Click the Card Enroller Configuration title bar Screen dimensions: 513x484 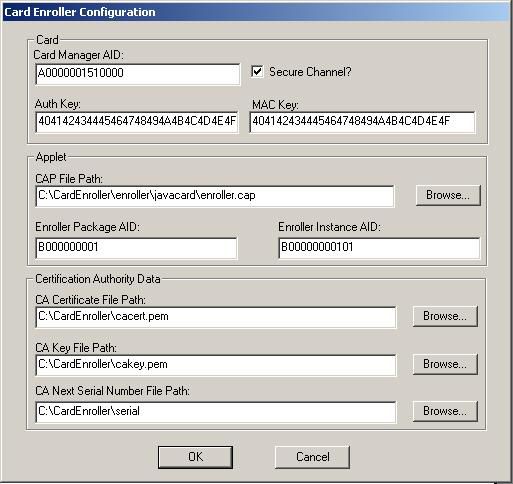256,12
